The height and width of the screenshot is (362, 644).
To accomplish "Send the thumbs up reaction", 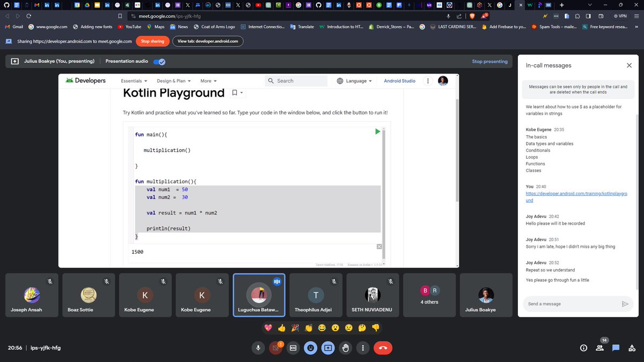I will (x=282, y=328).
